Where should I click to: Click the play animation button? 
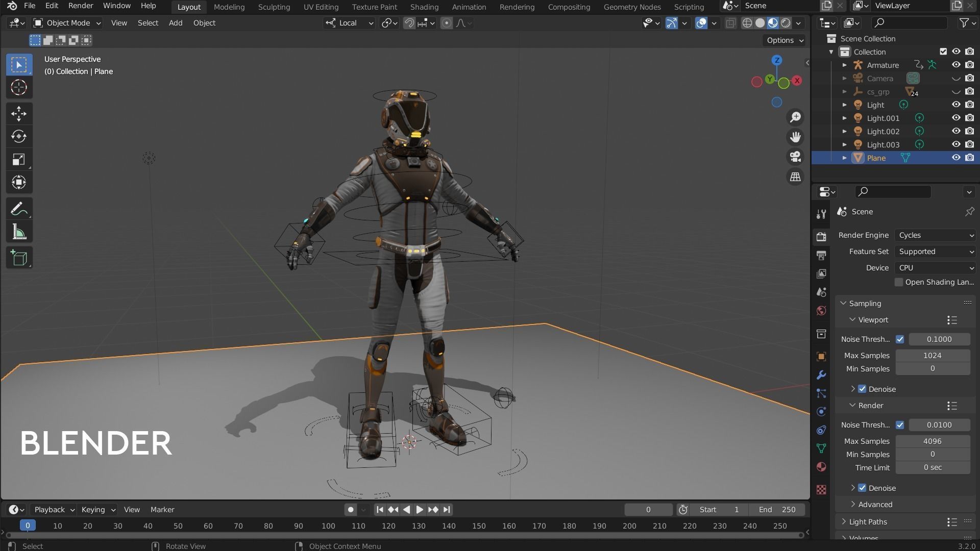(420, 510)
